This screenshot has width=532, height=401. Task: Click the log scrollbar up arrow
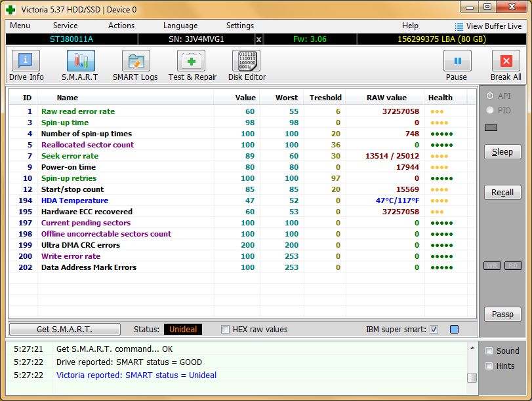[472, 348]
